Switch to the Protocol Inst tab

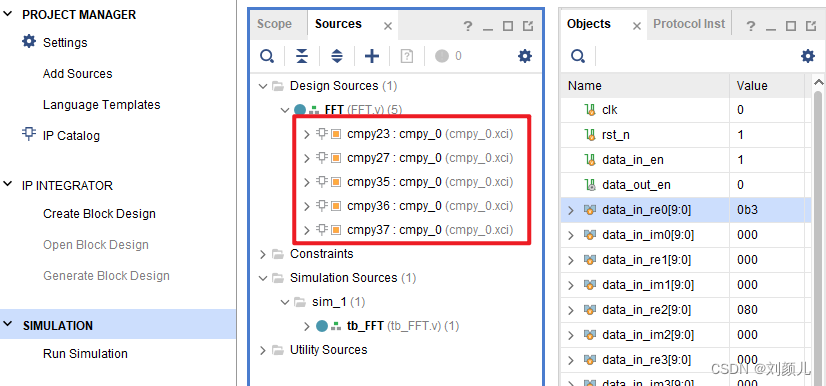(x=689, y=24)
